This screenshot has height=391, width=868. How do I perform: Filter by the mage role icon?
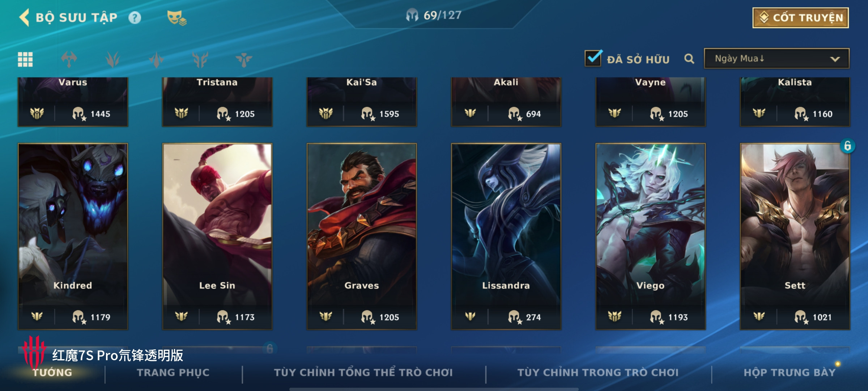point(157,59)
